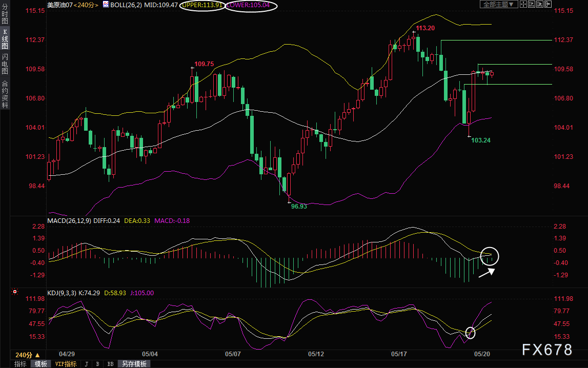Open the 闪电图 side tab

5,64
